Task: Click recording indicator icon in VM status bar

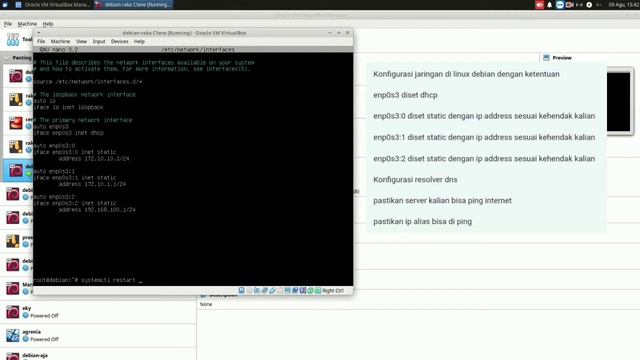Action: coord(295,291)
